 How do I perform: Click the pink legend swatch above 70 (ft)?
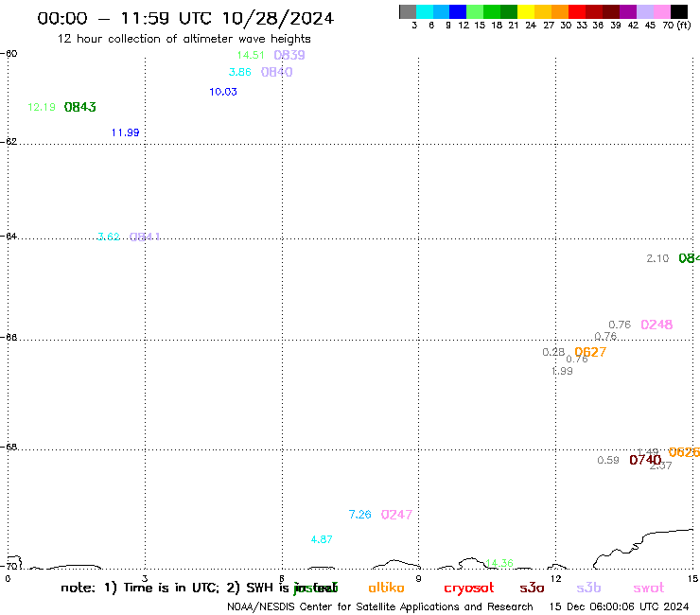(662, 11)
